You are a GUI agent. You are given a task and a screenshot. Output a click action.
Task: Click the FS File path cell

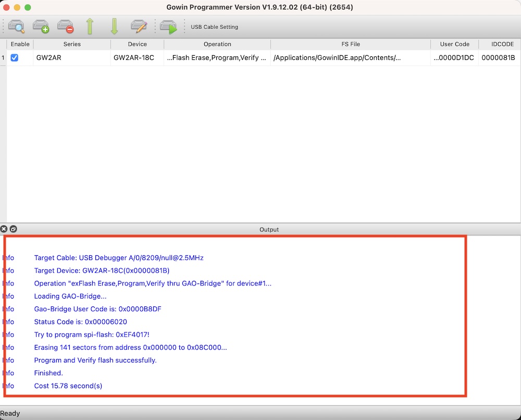350,58
